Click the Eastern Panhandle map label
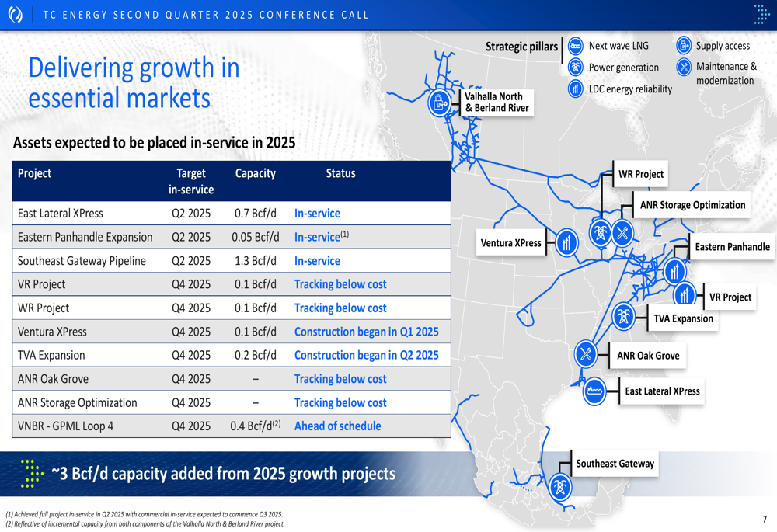This screenshot has height=532, width=777. [732, 247]
